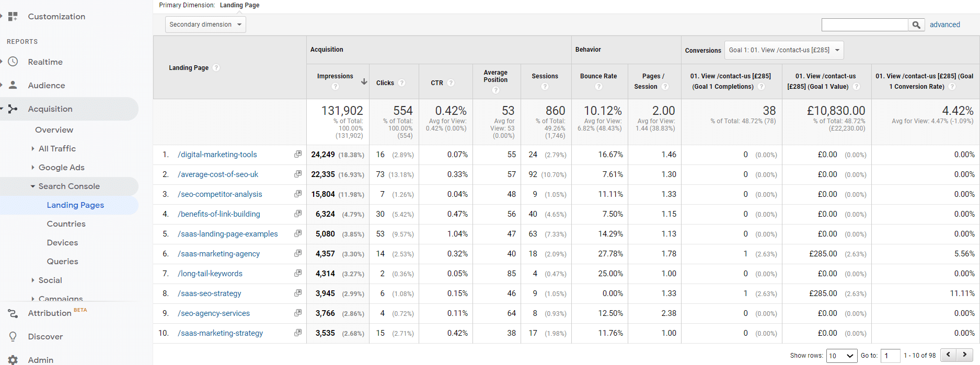Open the Goal 1 conversions dropdown

(x=783, y=50)
